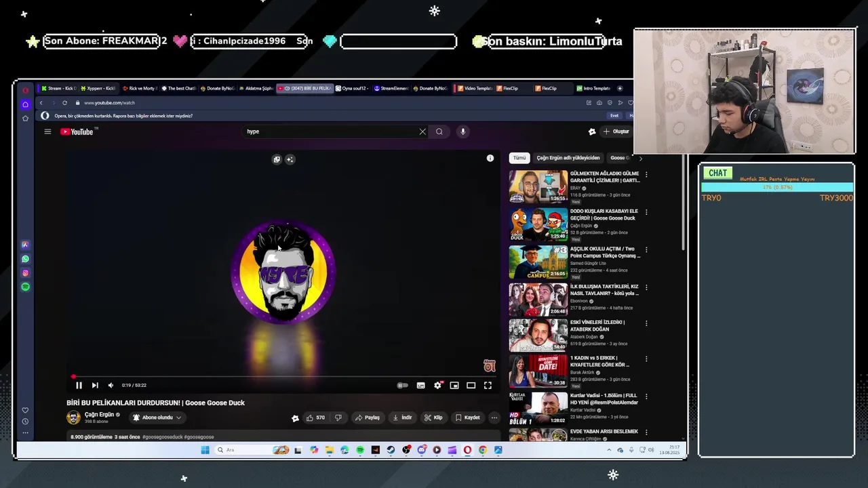Open WhatsApp in the Opera sidebar
This screenshot has height=488, width=868.
25,259
